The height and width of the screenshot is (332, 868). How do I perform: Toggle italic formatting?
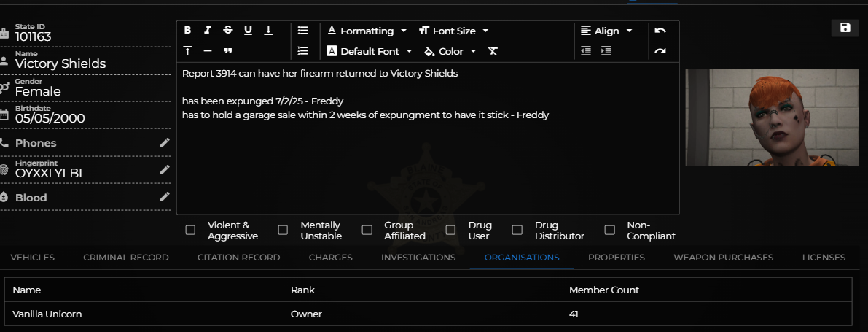coord(208,31)
